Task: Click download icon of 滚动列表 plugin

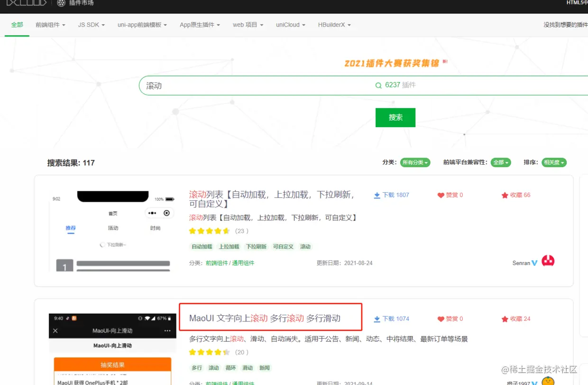Action: (377, 195)
